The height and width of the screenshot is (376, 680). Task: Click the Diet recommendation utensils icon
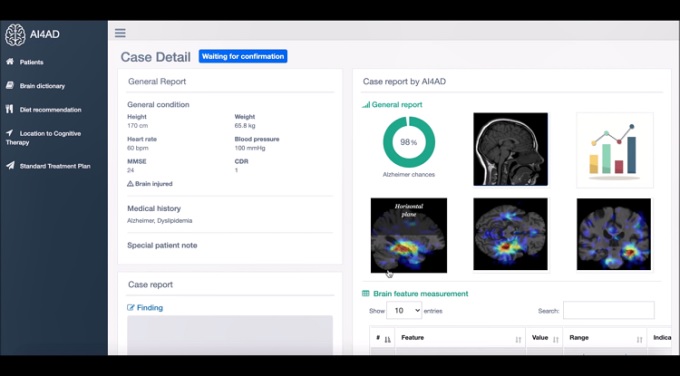9,109
